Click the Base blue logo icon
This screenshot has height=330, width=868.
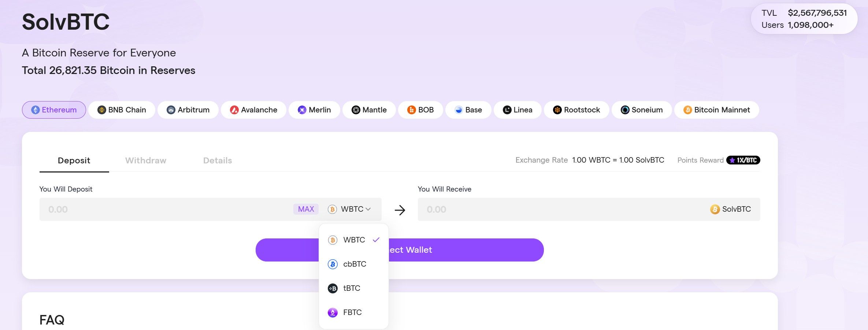coord(459,110)
